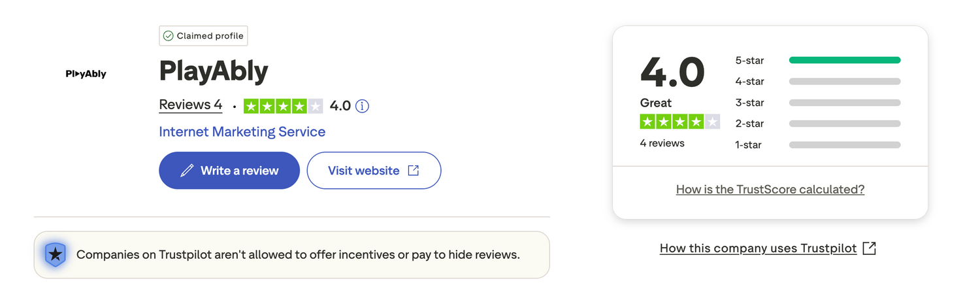Click the green star rating beside Reviews 4
The image size is (980, 300).
coord(283,106)
